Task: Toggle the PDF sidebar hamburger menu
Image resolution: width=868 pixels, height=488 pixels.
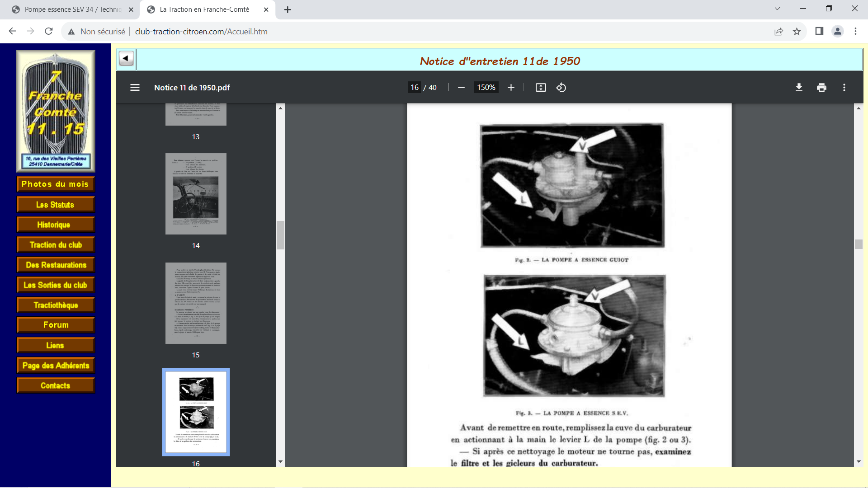Action: [135, 88]
